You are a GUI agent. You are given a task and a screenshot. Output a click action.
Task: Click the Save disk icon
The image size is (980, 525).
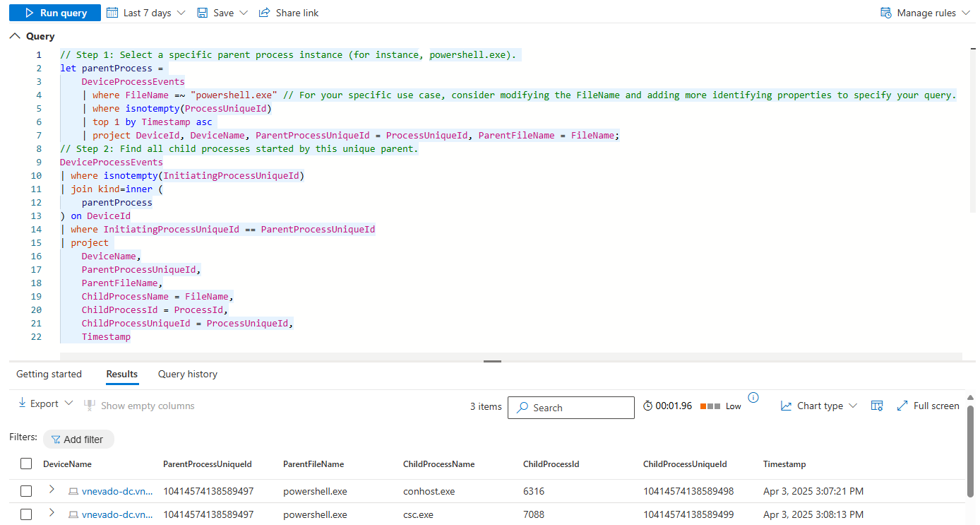click(x=203, y=13)
